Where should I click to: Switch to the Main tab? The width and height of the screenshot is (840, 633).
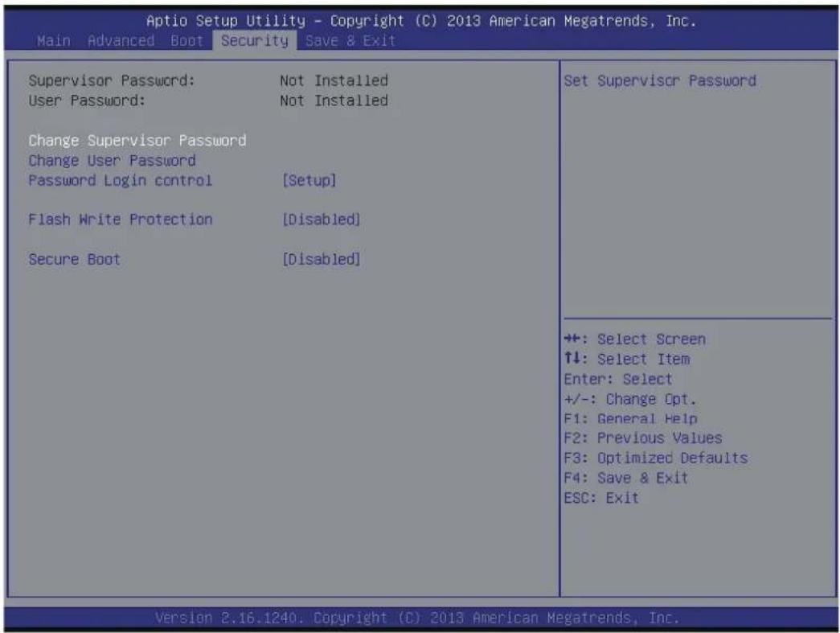(x=54, y=41)
